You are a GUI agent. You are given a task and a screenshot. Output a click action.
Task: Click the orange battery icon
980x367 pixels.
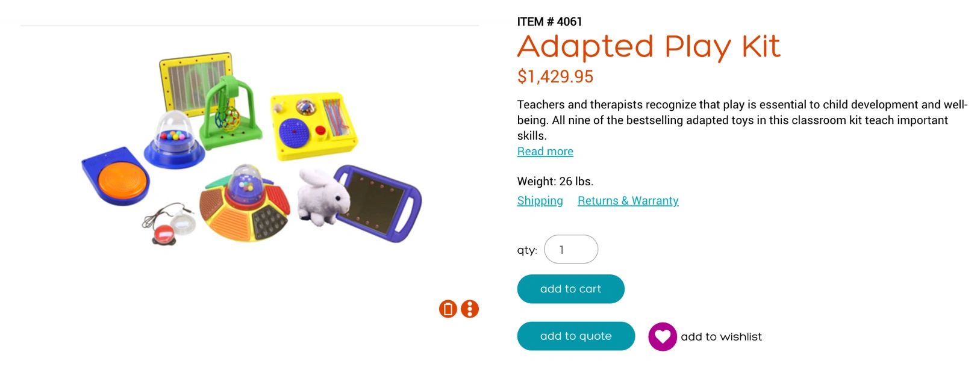[448, 309]
